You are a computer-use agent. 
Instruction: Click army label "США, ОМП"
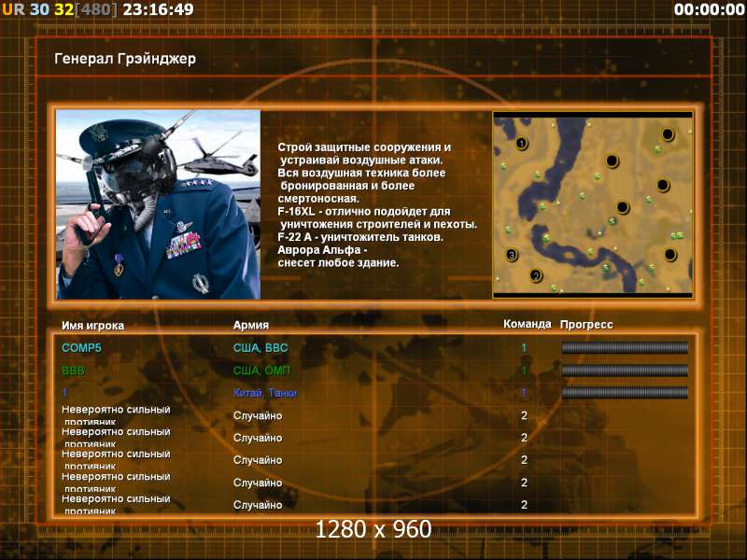[x=261, y=371]
